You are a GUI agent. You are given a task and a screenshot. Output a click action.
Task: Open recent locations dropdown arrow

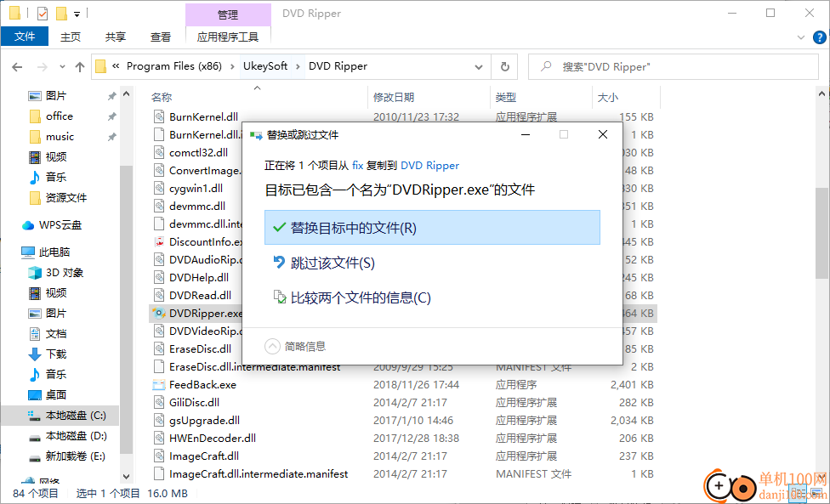click(62, 66)
